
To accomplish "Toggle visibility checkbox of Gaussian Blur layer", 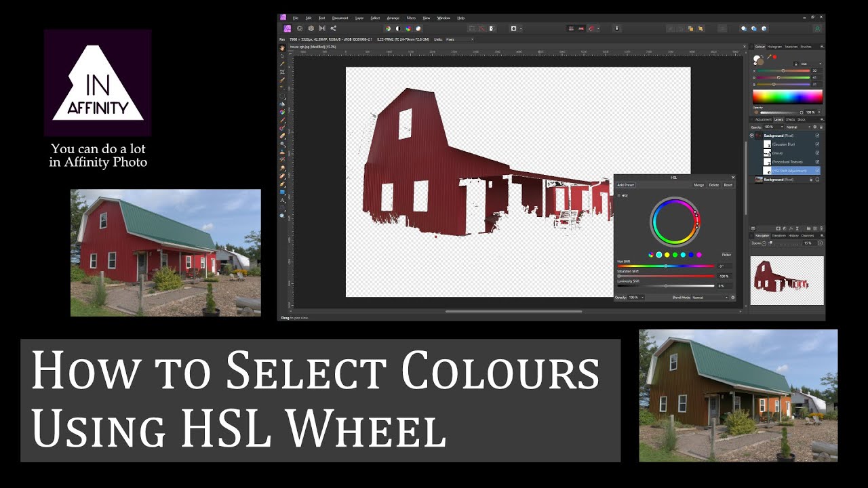I will pyautogui.click(x=817, y=144).
